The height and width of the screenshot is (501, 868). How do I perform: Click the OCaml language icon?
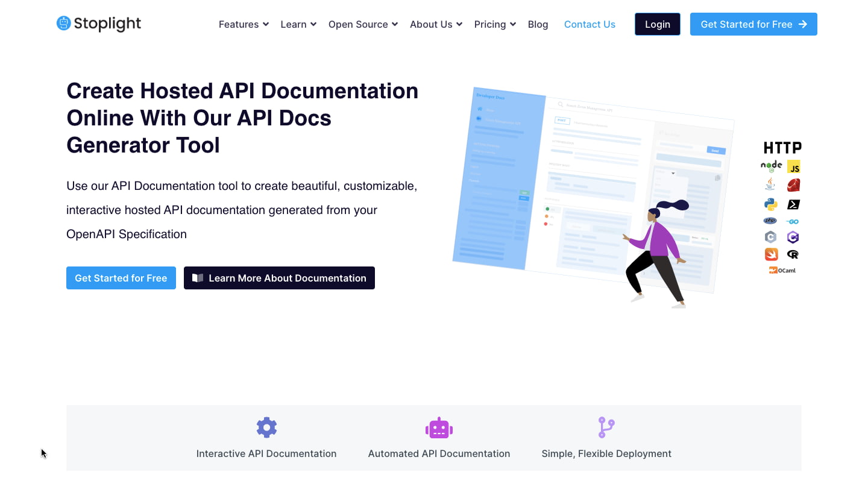(782, 270)
